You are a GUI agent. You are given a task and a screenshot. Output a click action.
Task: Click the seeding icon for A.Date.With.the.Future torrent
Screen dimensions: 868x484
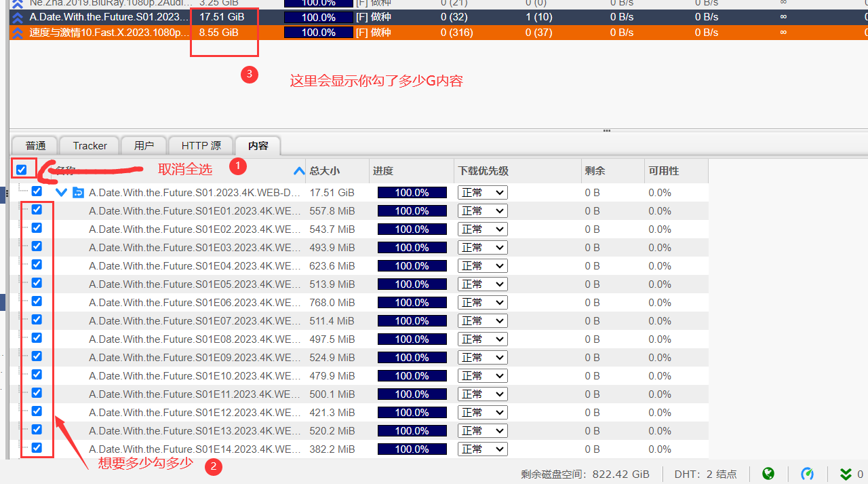click(x=18, y=17)
